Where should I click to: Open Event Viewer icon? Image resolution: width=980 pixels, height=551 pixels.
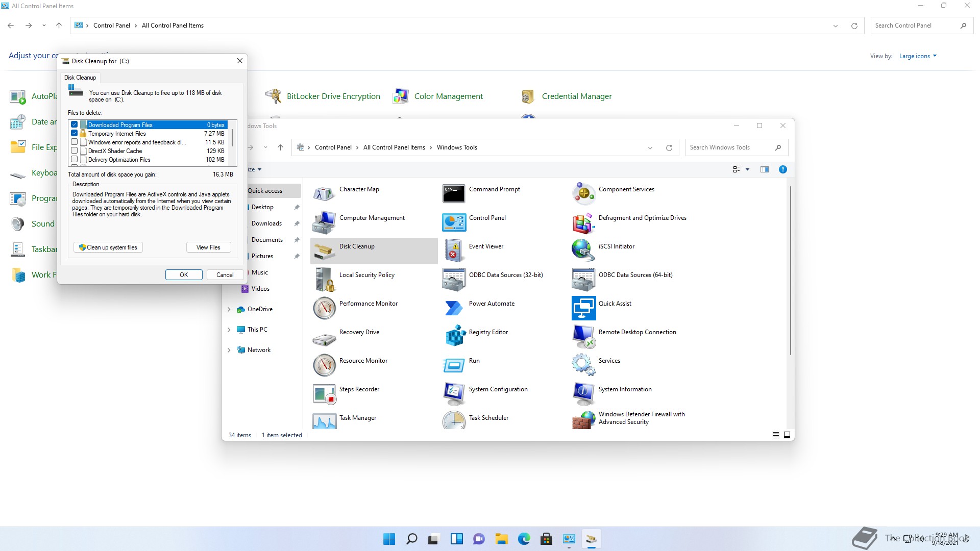pyautogui.click(x=454, y=252)
